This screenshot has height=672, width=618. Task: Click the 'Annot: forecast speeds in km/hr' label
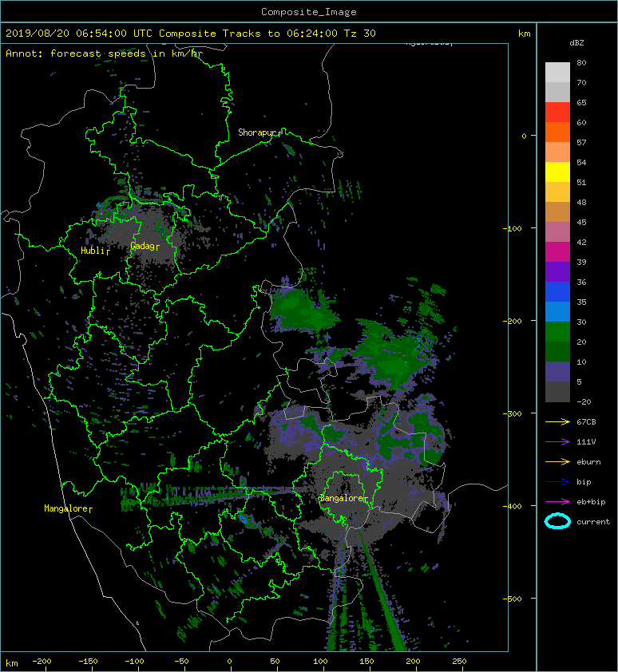104,53
